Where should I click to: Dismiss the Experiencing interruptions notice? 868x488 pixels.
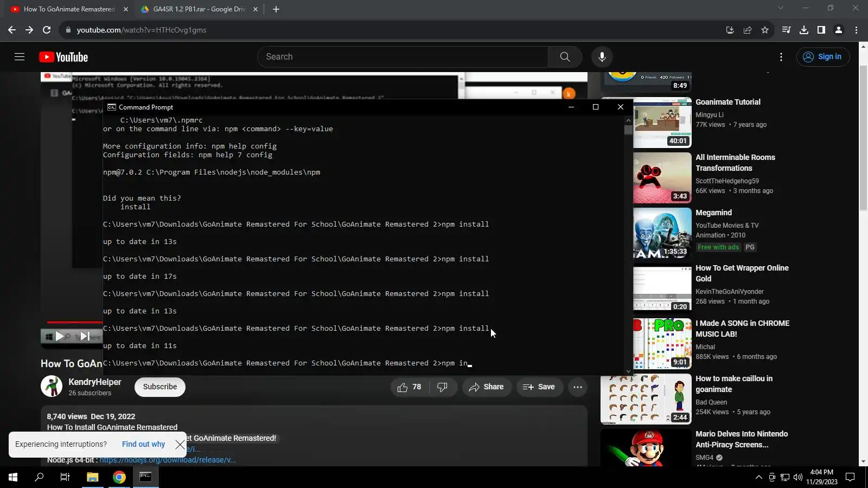(x=180, y=445)
